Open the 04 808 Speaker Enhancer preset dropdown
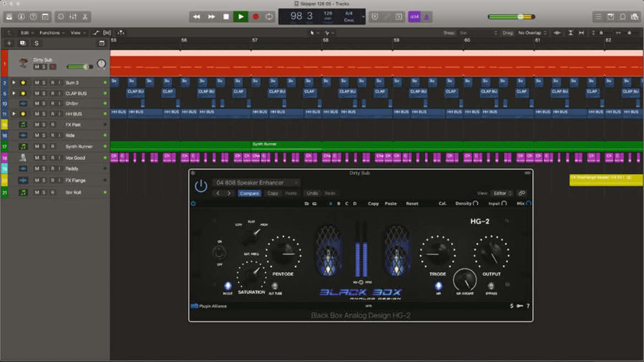The width and height of the screenshot is (644, 362). (x=256, y=182)
